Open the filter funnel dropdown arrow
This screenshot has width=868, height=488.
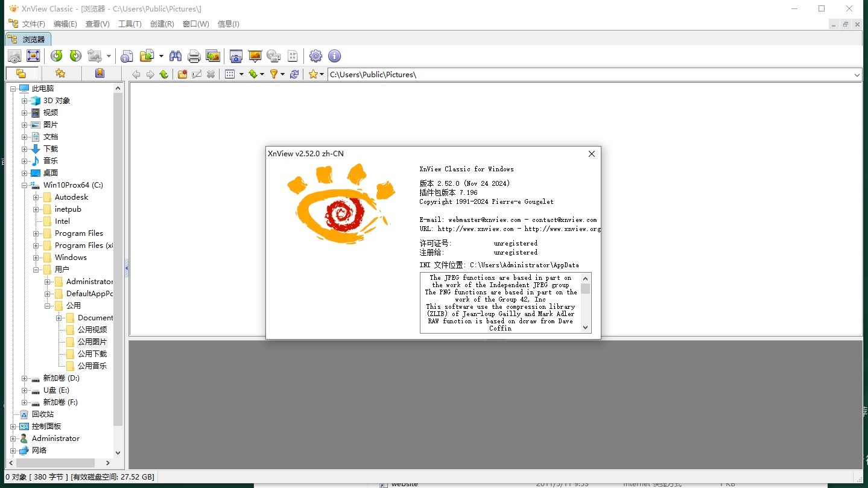(x=282, y=74)
